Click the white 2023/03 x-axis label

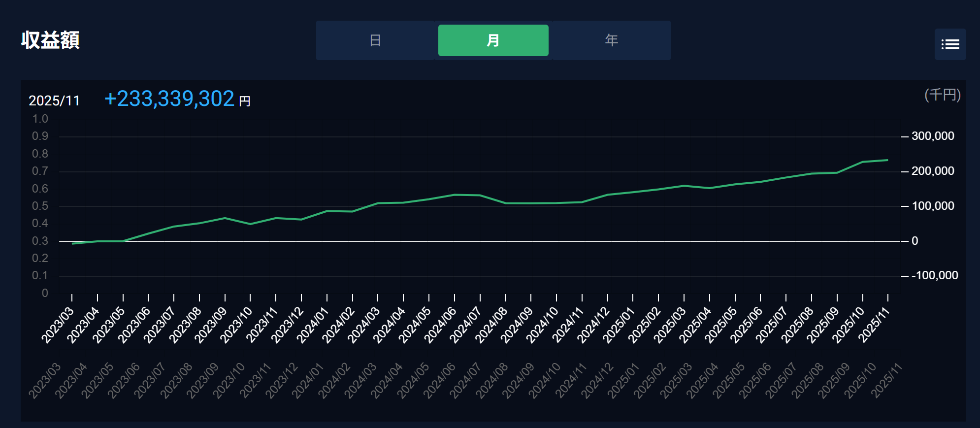tap(58, 325)
